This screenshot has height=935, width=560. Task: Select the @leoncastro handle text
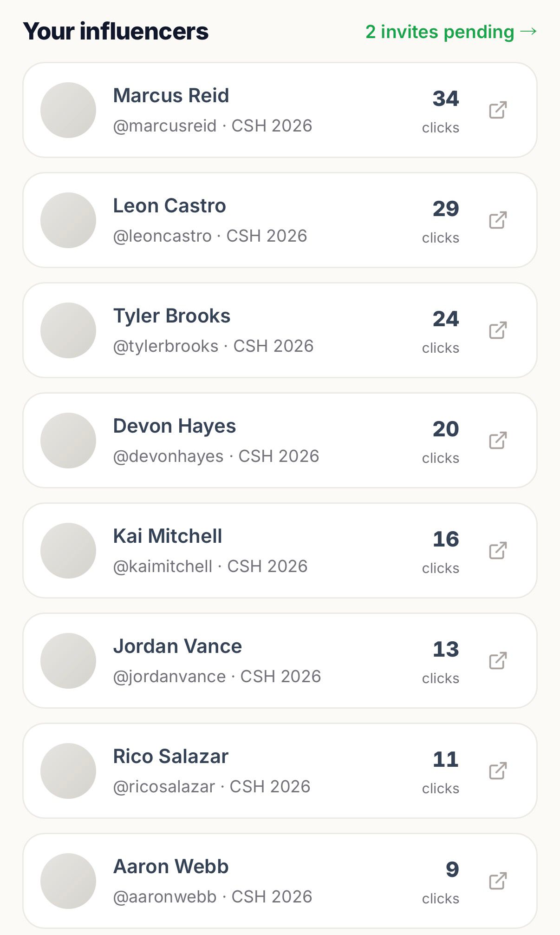coord(163,236)
